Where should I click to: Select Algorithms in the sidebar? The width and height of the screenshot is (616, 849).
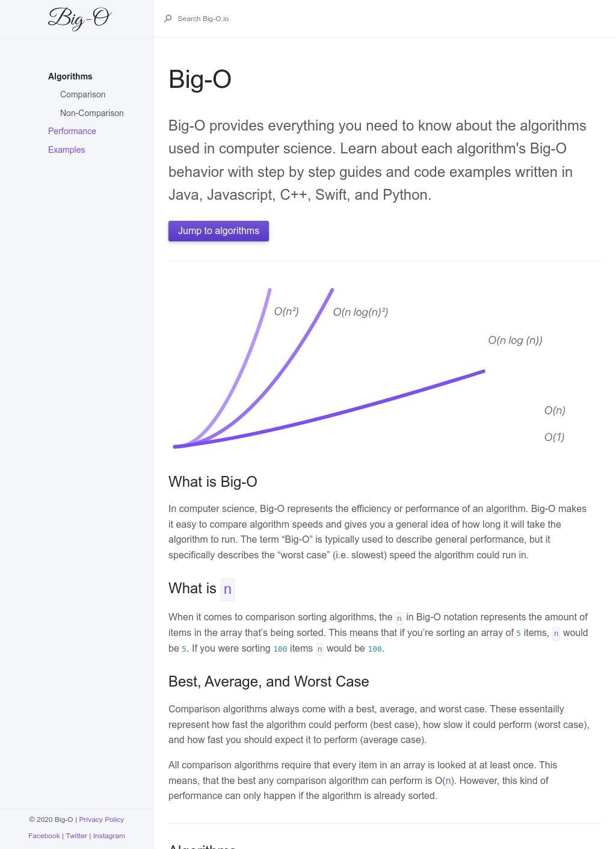pyautogui.click(x=70, y=76)
